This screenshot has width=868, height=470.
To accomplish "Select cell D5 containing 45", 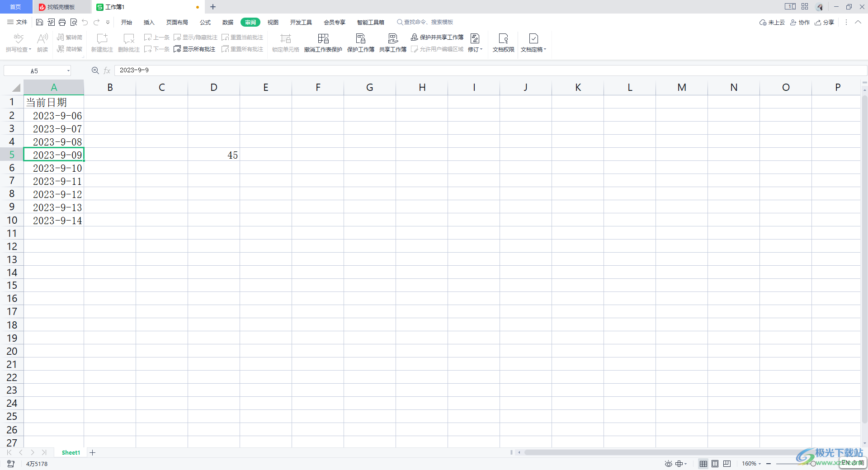I will pos(214,155).
